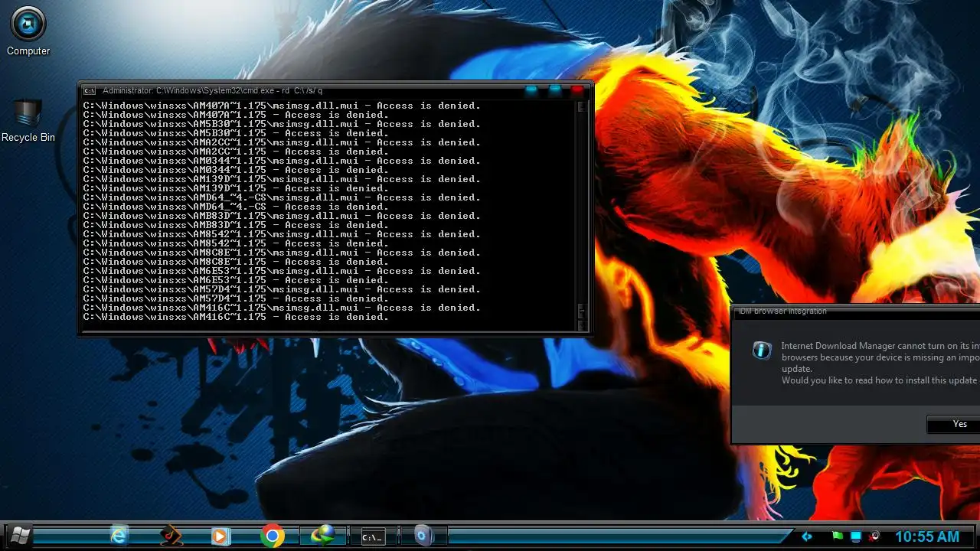Click cmd scrollbar up arrow
Screen dimensions: 980x551
[582, 106]
